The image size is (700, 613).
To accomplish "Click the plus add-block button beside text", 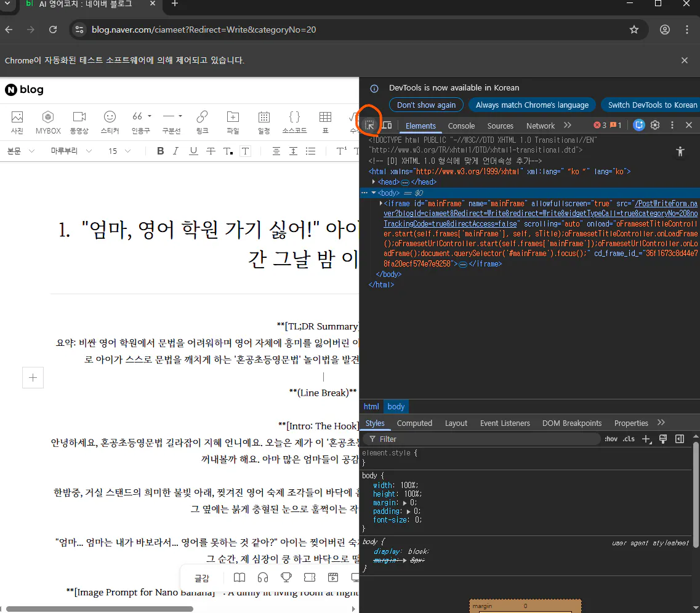I will point(33,377).
